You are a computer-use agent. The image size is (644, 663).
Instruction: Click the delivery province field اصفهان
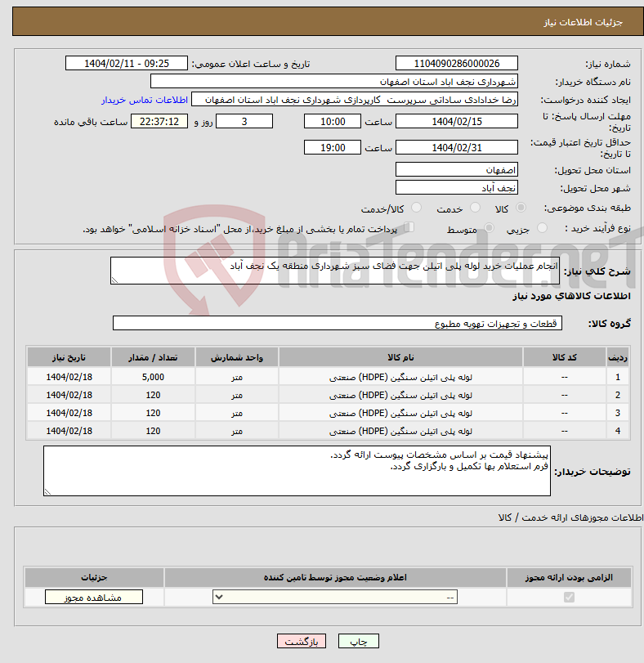[456, 170]
